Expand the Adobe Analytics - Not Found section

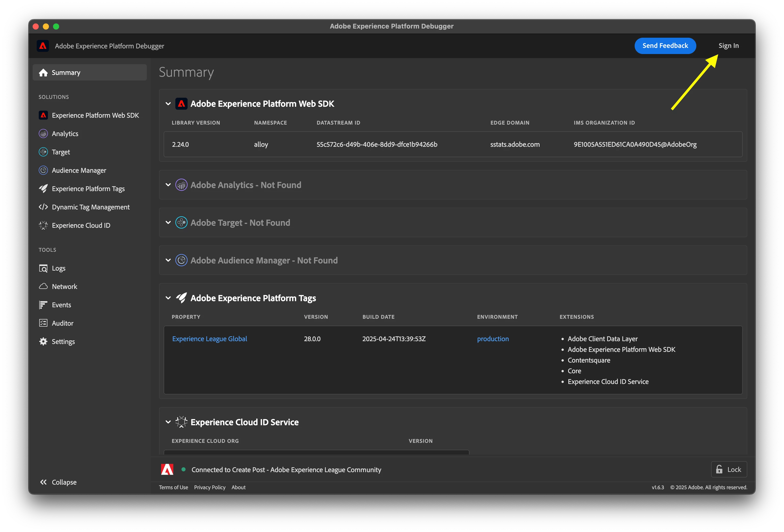pos(168,185)
